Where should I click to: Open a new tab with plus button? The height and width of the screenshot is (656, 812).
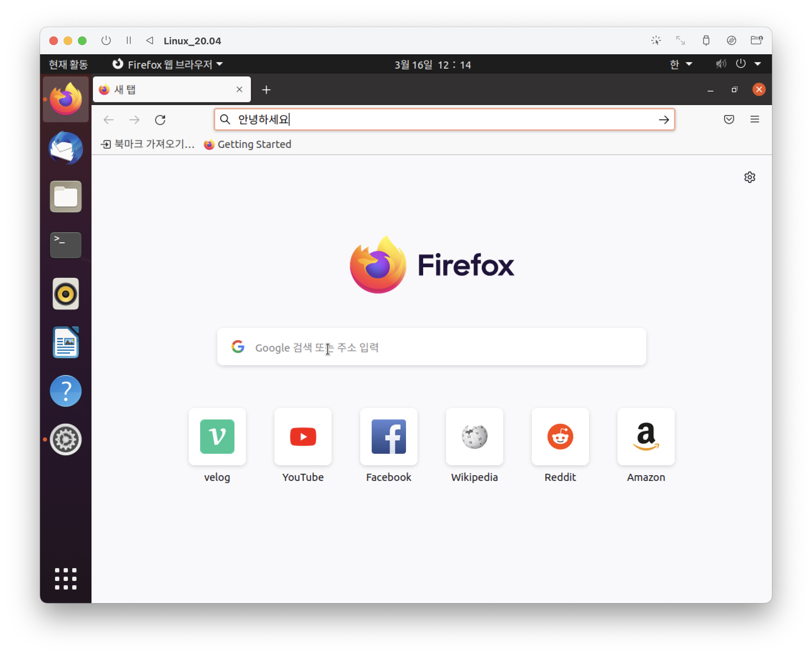point(266,90)
